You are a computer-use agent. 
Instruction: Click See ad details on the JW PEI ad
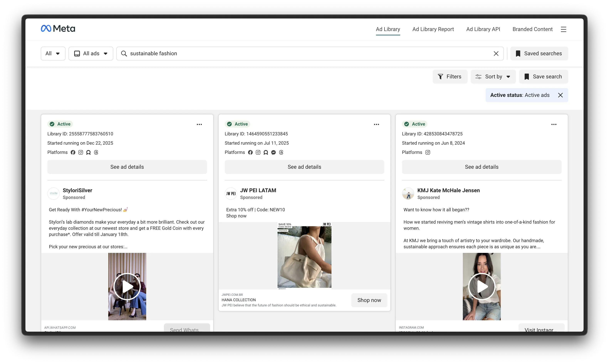[304, 167]
